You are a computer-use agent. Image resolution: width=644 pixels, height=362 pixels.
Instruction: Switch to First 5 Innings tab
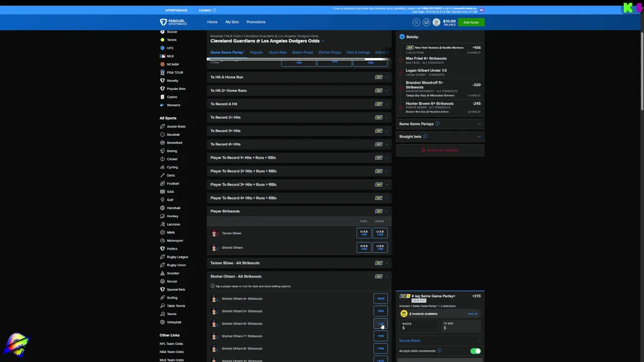(358, 52)
